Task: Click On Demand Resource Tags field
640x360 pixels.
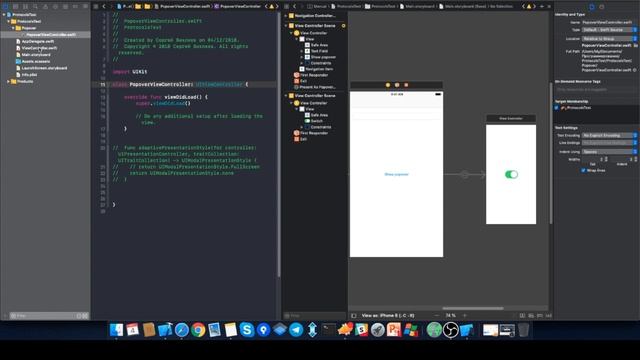Action: 595,89
